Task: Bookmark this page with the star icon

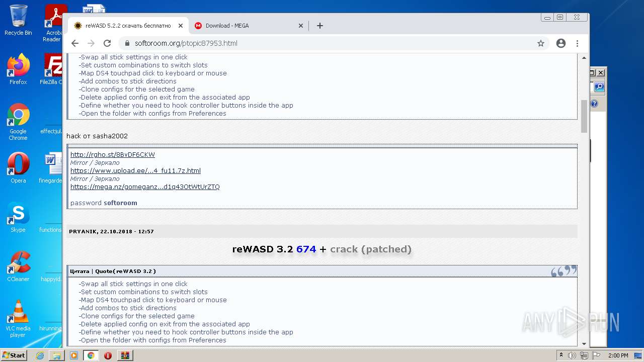Action: pos(541,43)
